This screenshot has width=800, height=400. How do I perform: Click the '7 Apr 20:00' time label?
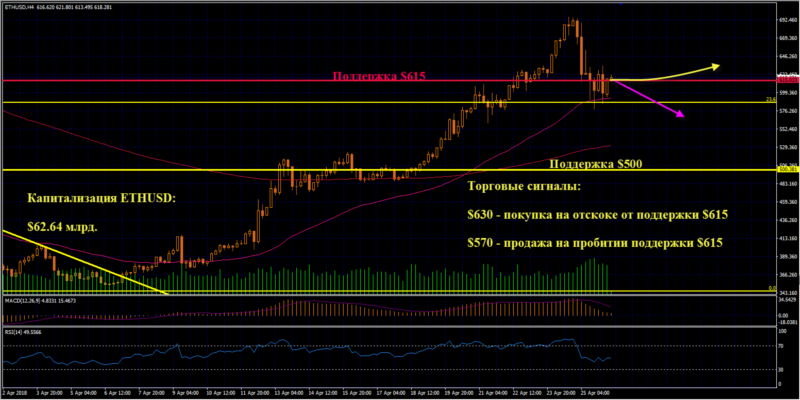[153, 394]
